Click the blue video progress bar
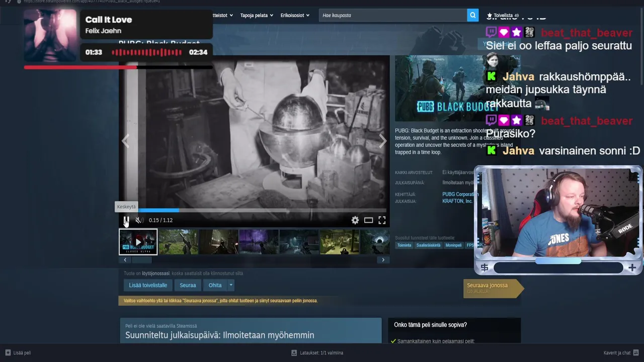 click(x=255, y=210)
